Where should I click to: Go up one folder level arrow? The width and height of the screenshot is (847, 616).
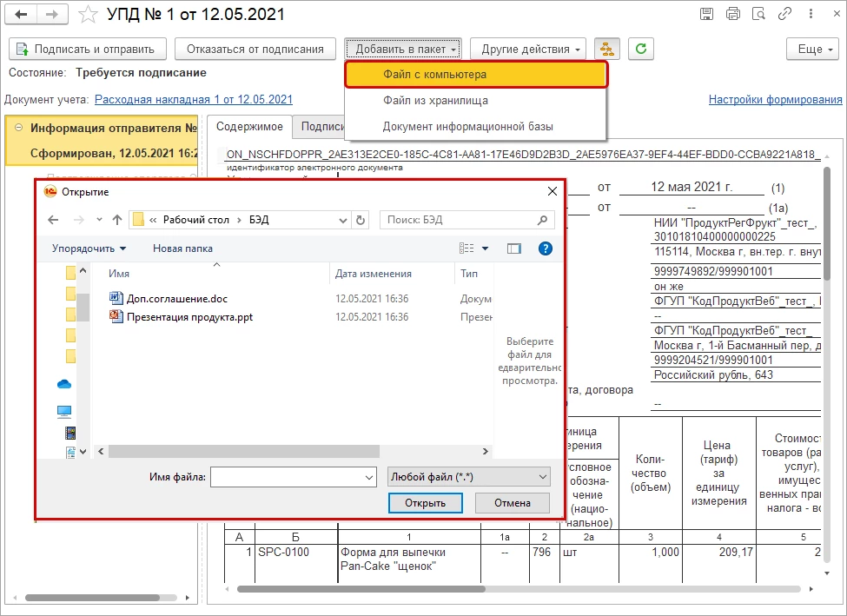[x=117, y=220]
